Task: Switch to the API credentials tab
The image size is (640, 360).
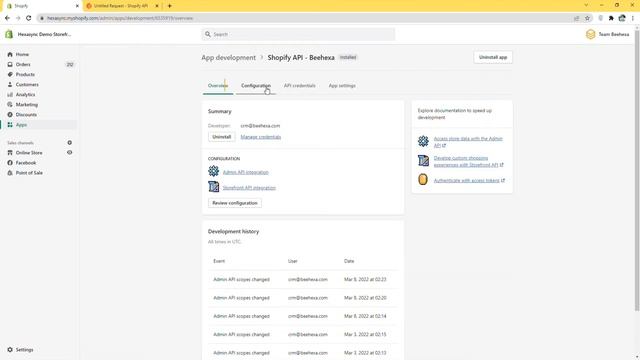Action: point(300,86)
